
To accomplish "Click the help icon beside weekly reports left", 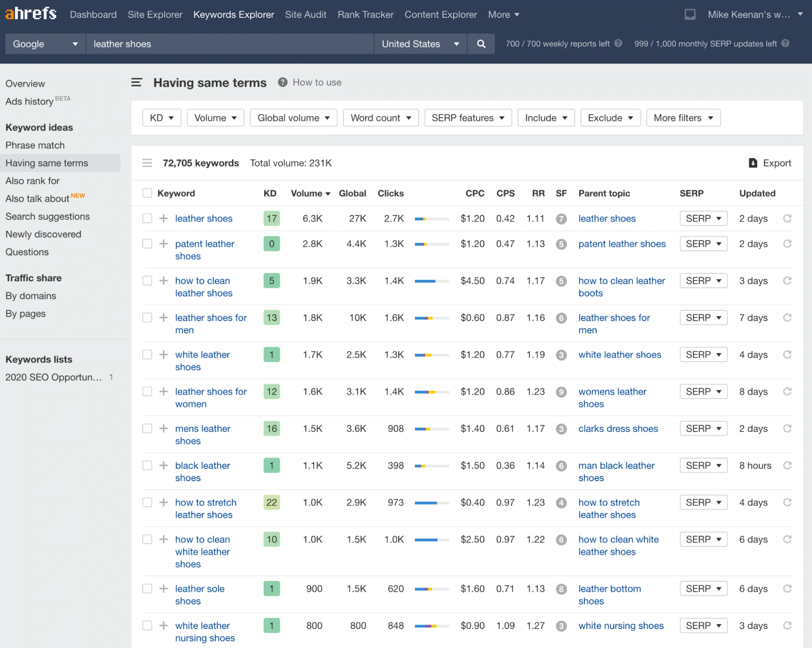I will pyautogui.click(x=618, y=43).
